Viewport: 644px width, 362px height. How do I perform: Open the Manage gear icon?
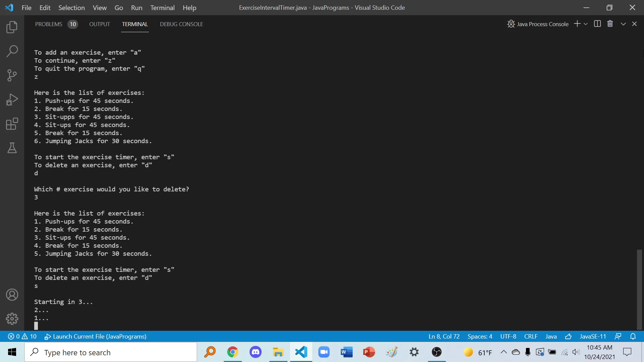[12, 319]
